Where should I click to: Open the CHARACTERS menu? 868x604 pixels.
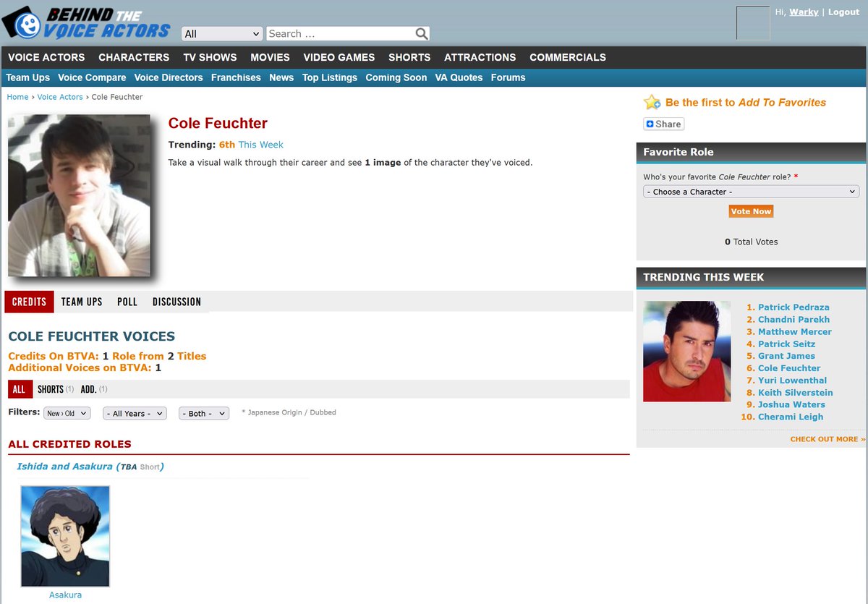click(134, 57)
